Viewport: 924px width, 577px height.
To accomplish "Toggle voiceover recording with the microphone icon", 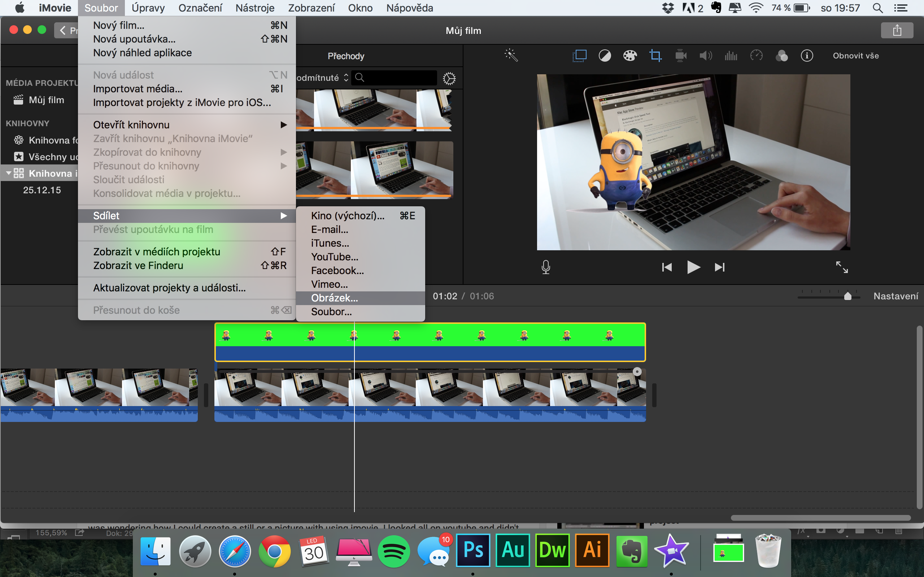I will (546, 267).
